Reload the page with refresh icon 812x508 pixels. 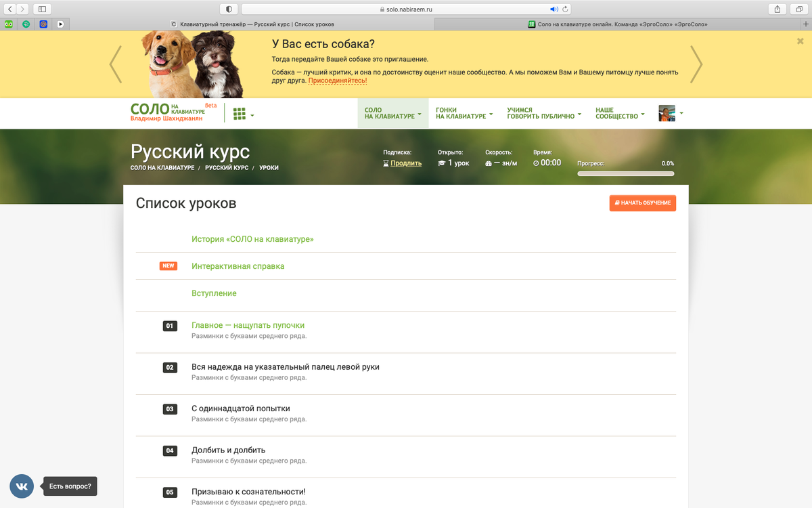pyautogui.click(x=566, y=9)
